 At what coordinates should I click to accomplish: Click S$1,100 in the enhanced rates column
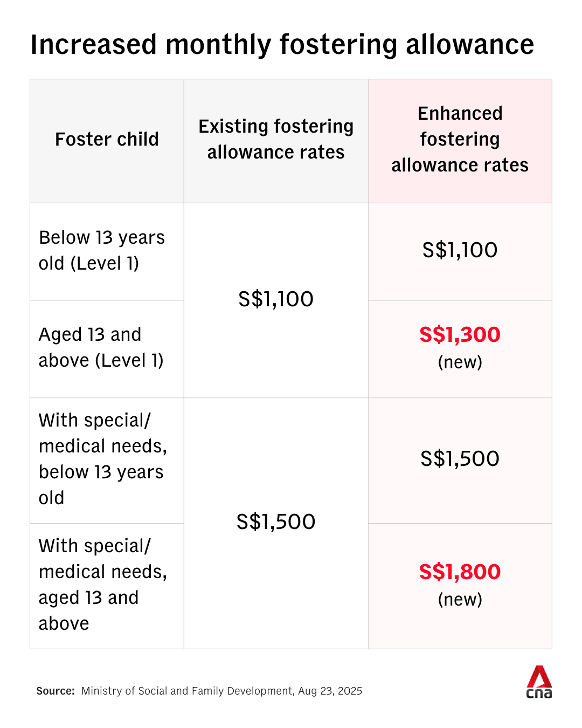coord(460,250)
